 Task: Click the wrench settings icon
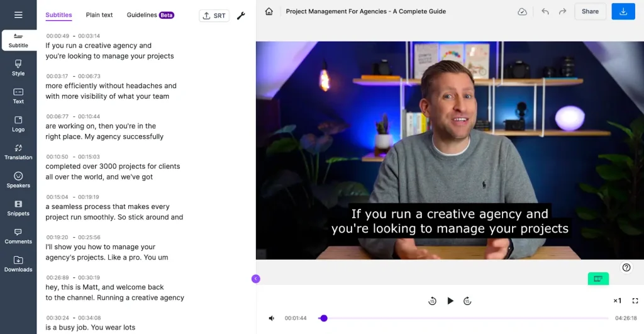pos(241,16)
